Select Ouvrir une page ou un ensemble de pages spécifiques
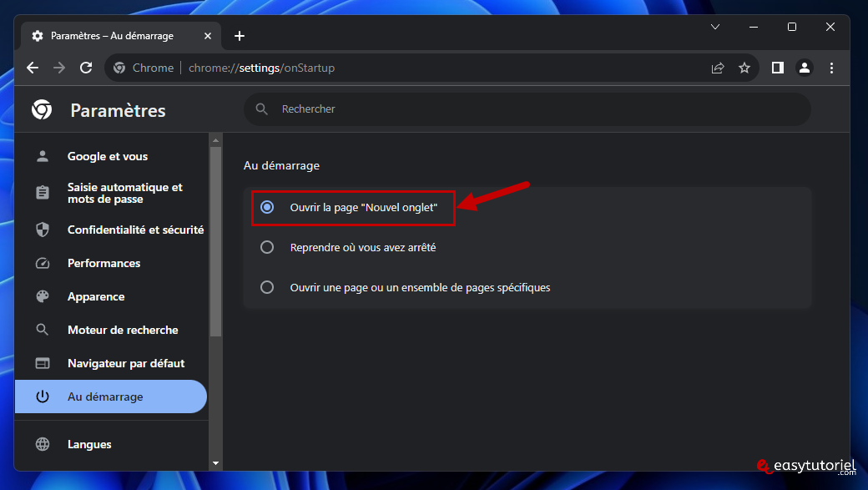 (x=267, y=287)
